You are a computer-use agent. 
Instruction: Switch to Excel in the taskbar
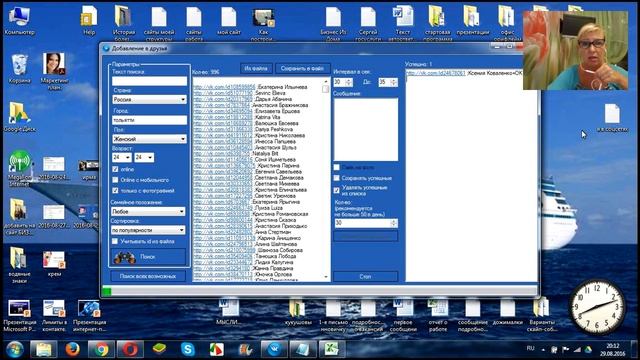click(331, 349)
